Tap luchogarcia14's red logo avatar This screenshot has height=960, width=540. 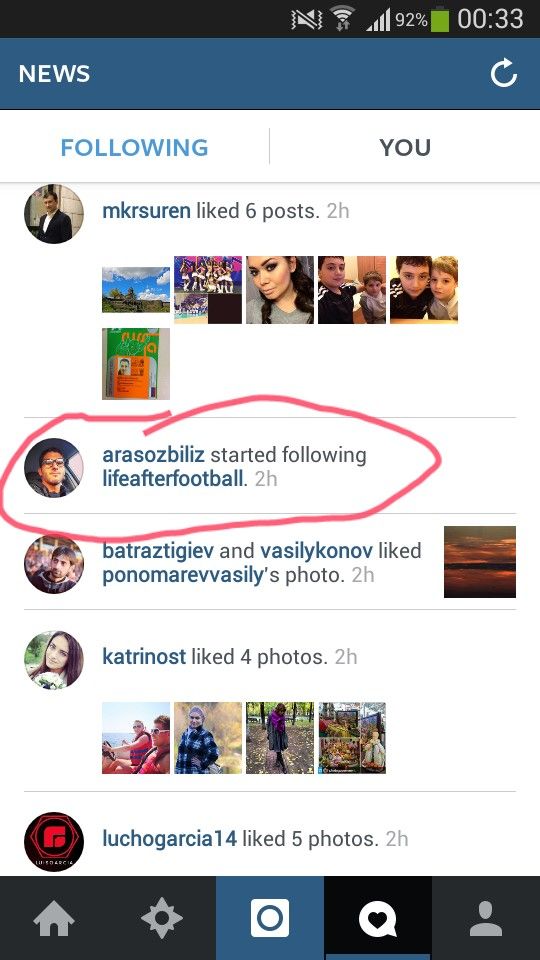54,842
